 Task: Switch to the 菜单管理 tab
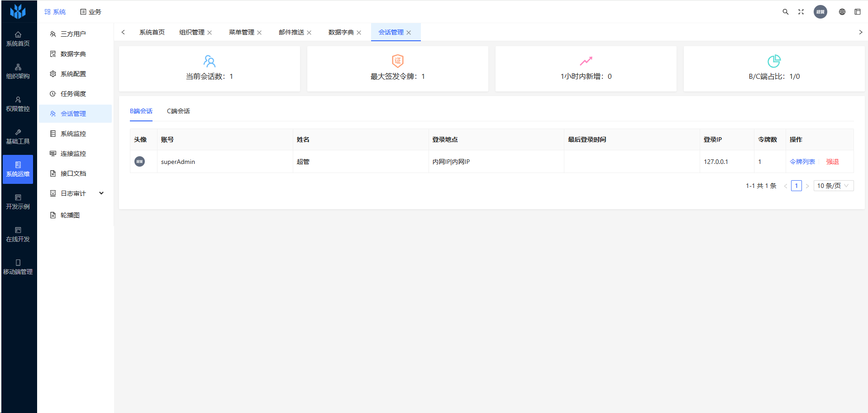(241, 32)
